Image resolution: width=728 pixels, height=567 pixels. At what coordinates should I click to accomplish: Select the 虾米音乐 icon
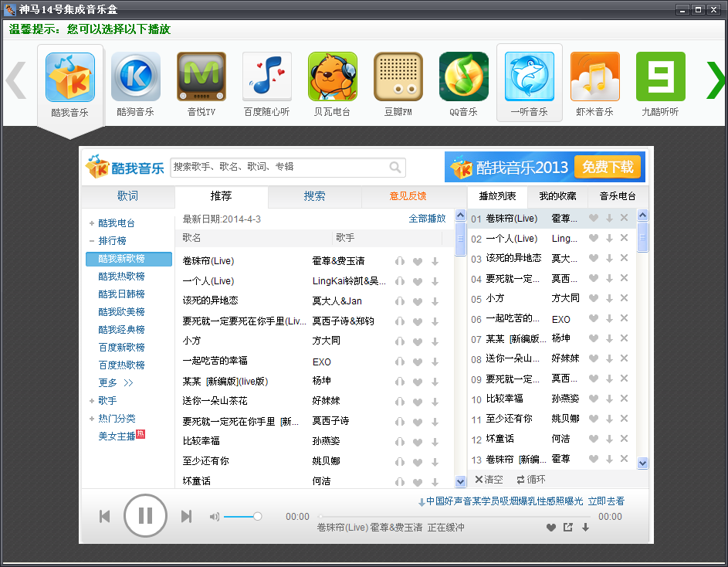[595, 77]
